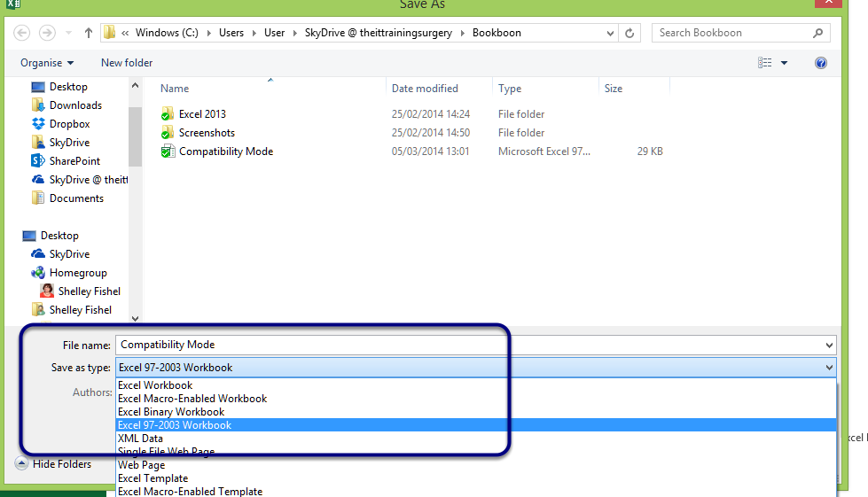This screenshot has height=497, width=868.
Task: Select the Compatibility Mode Excel file icon
Action: (168, 151)
